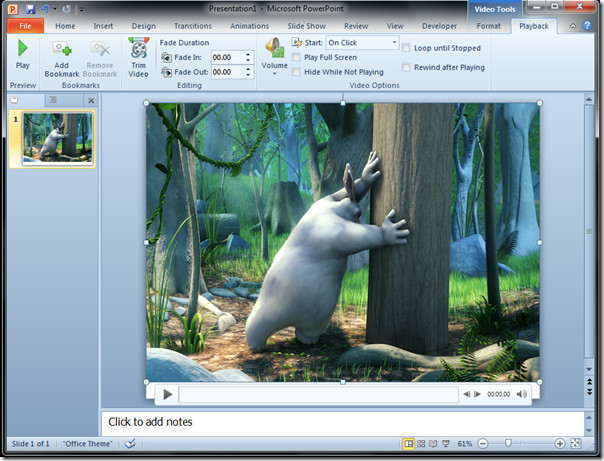The width and height of the screenshot is (604, 461).
Task: Switch to Slides pane tab
Action: point(14,100)
